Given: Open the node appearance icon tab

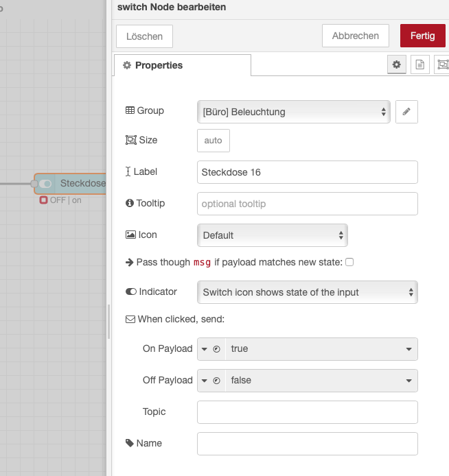Looking at the screenshot, I should point(442,65).
